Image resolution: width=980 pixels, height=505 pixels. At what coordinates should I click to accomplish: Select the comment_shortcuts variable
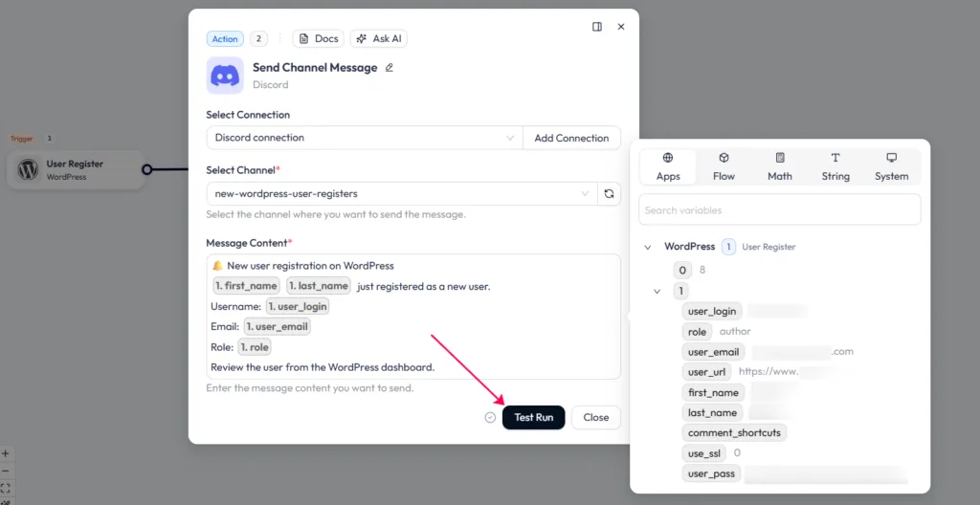coord(734,432)
